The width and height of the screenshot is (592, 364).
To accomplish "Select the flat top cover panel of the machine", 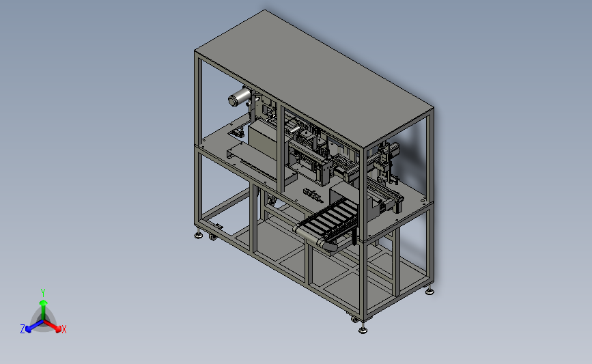I will 314,79.
